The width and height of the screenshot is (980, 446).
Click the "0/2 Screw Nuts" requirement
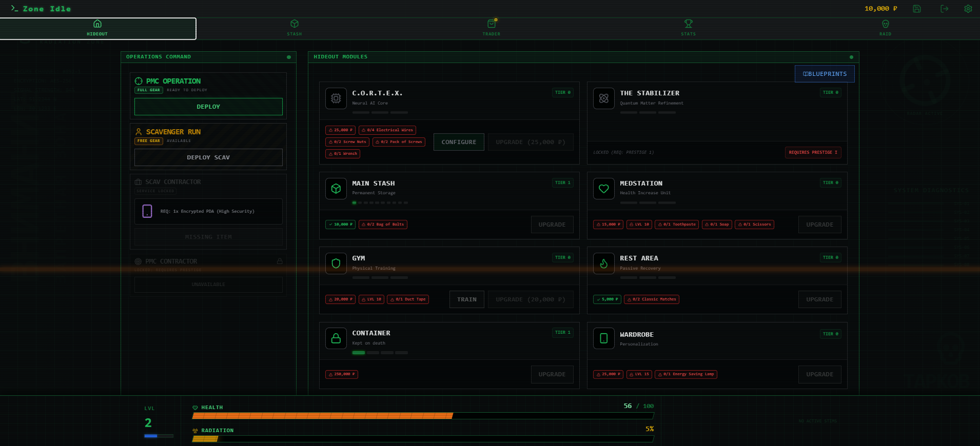(x=347, y=142)
